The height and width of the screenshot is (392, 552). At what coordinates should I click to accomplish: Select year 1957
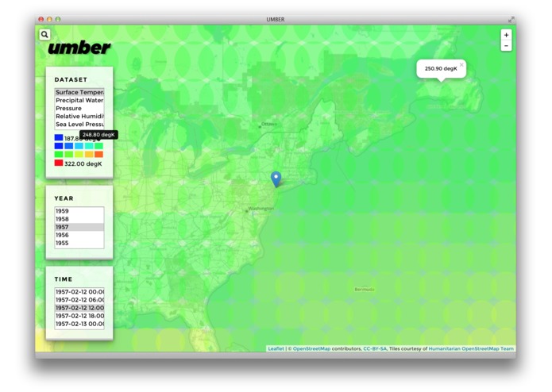tap(79, 227)
